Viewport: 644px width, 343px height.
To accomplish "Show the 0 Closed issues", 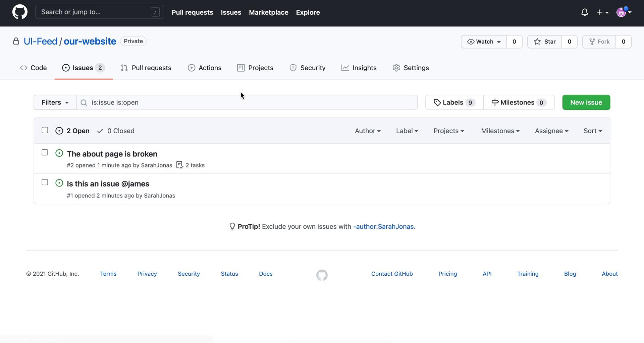I will click(x=116, y=131).
